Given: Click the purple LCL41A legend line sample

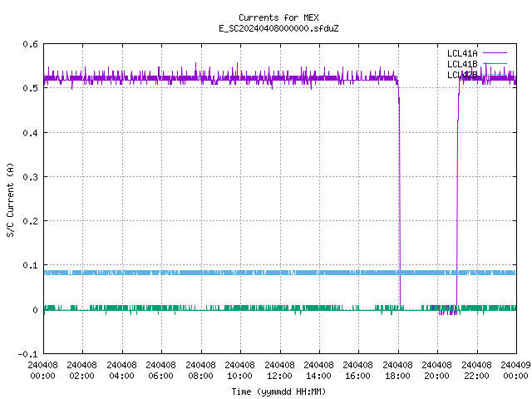Looking at the screenshot, I should (x=495, y=53).
